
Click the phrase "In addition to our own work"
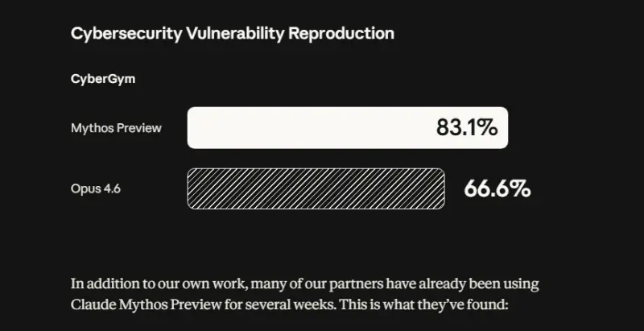157,284
